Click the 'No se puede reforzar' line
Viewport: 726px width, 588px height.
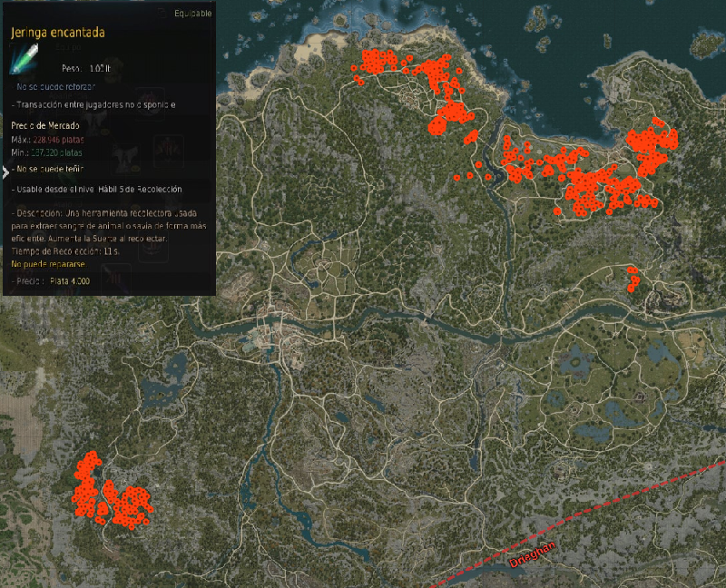point(55,86)
